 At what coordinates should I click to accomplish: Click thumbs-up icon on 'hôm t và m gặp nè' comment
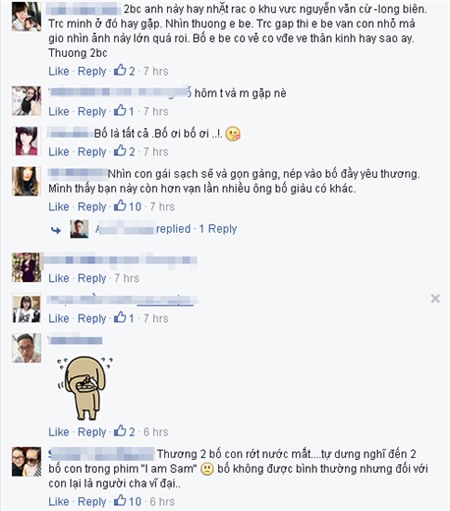pos(120,111)
